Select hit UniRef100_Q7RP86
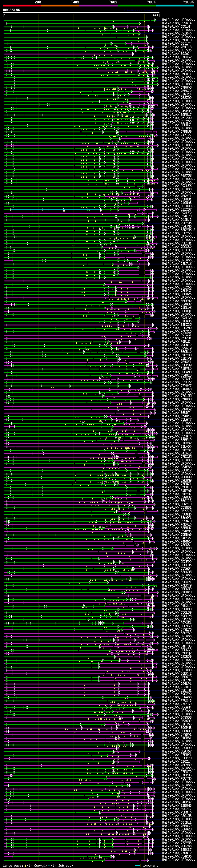Screen dimensions: 197x868 coord(177,775)
